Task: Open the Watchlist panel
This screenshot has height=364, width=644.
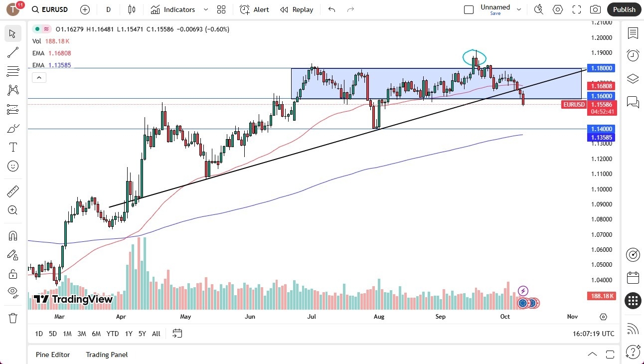Action: (632, 33)
